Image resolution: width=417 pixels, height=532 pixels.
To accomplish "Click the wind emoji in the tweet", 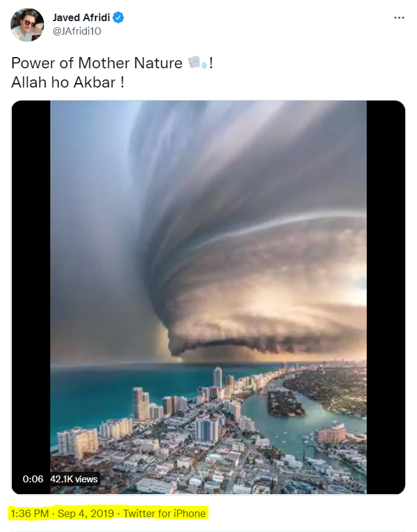I will [197, 63].
